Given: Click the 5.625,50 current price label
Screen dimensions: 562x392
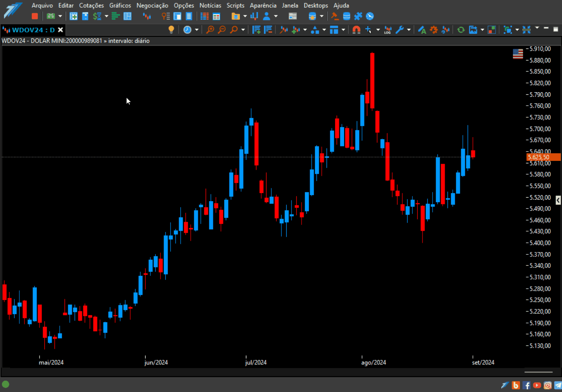Looking at the screenshot, I should 543,157.
